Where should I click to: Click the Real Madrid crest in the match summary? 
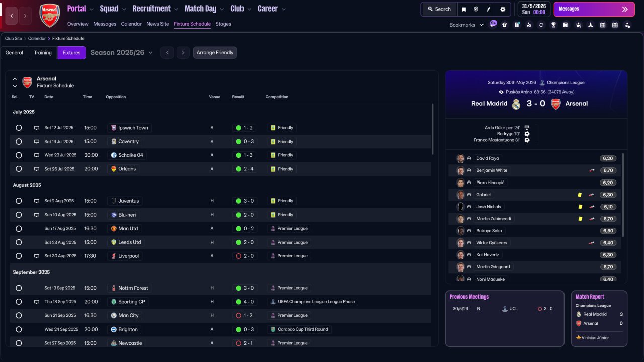(x=516, y=104)
